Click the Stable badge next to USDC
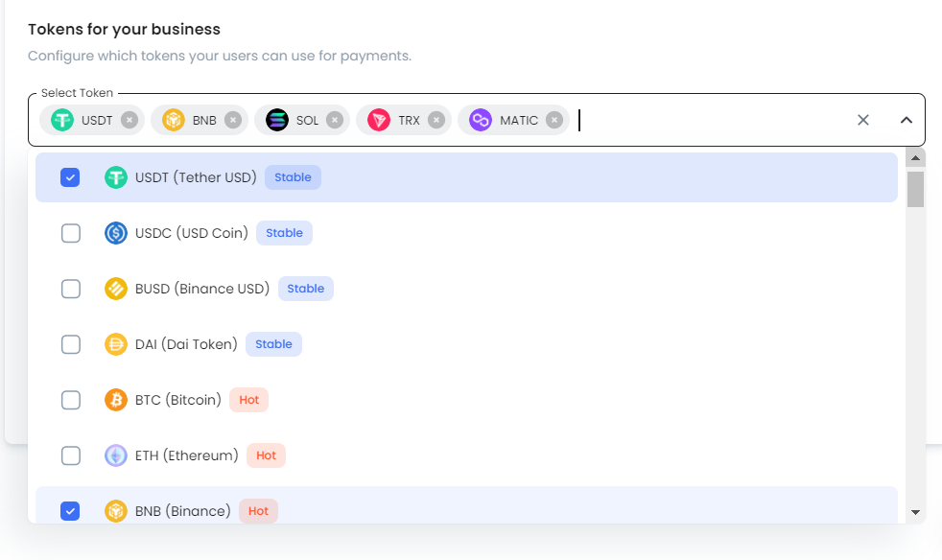Image resolution: width=942 pixels, height=560 pixels. pos(284,233)
